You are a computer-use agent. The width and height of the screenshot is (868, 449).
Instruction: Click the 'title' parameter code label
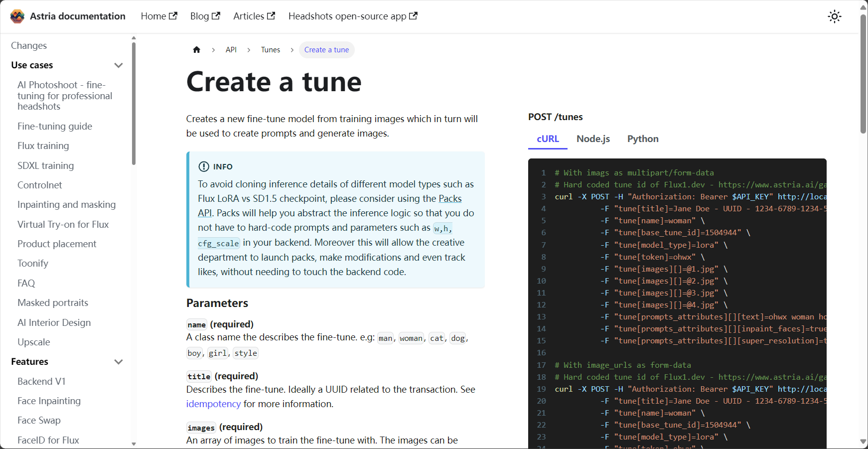click(199, 377)
